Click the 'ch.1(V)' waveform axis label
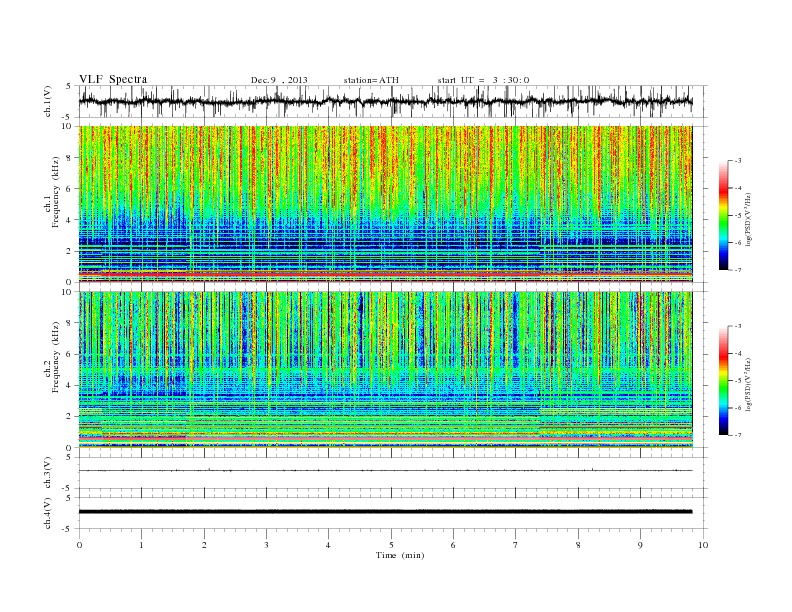This screenshot has width=792, height=612. click(x=47, y=101)
